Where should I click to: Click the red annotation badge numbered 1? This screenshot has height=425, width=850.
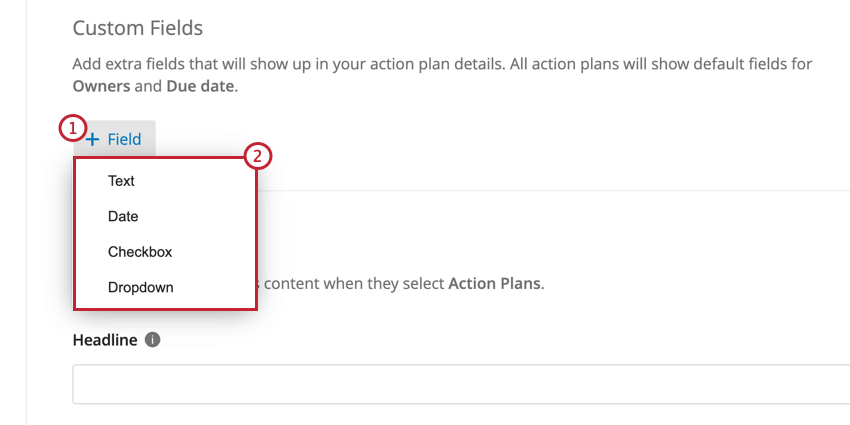[72, 128]
